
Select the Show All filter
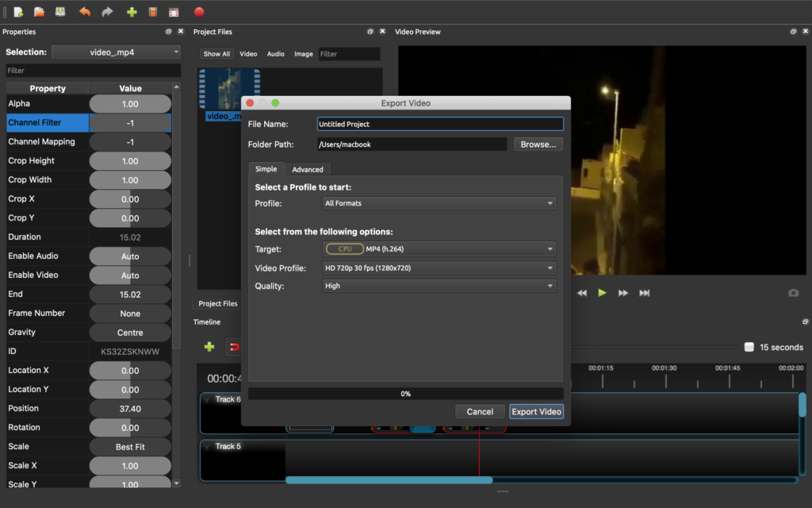click(x=216, y=54)
